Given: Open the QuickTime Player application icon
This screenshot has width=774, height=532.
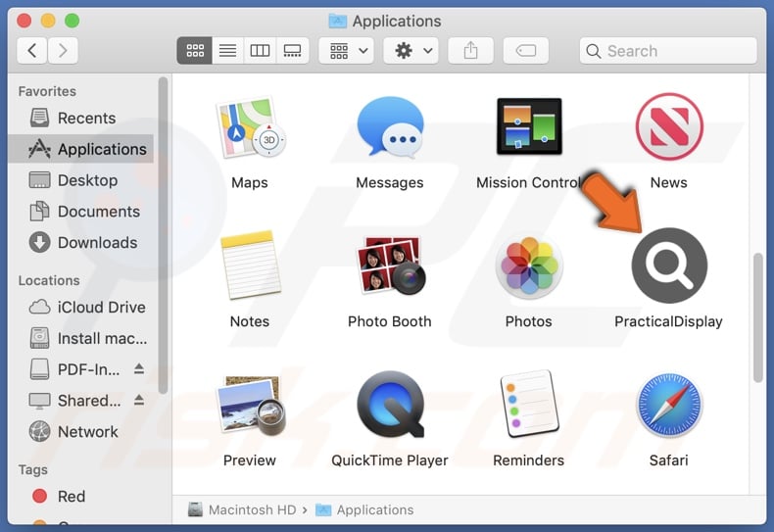Looking at the screenshot, I should tap(390, 405).
